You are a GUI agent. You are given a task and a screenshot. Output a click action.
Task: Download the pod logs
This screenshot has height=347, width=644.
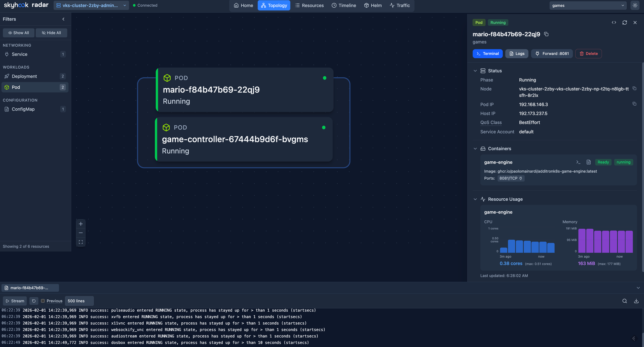click(x=636, y=301)
